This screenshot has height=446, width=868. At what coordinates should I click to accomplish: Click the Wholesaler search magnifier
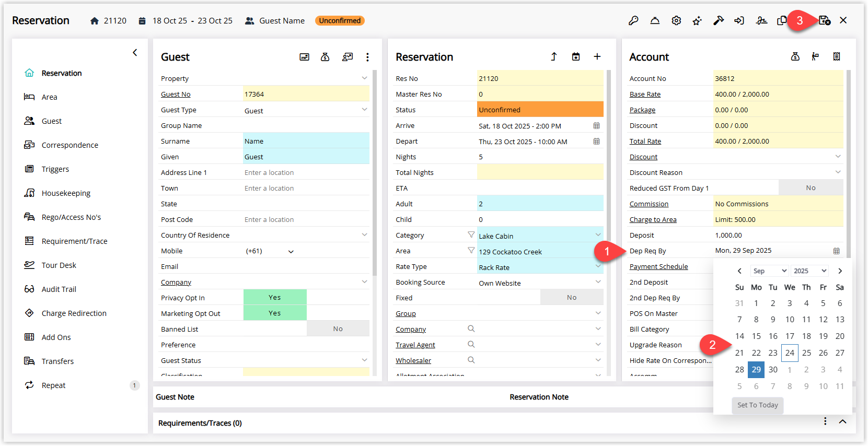[471, 360]
